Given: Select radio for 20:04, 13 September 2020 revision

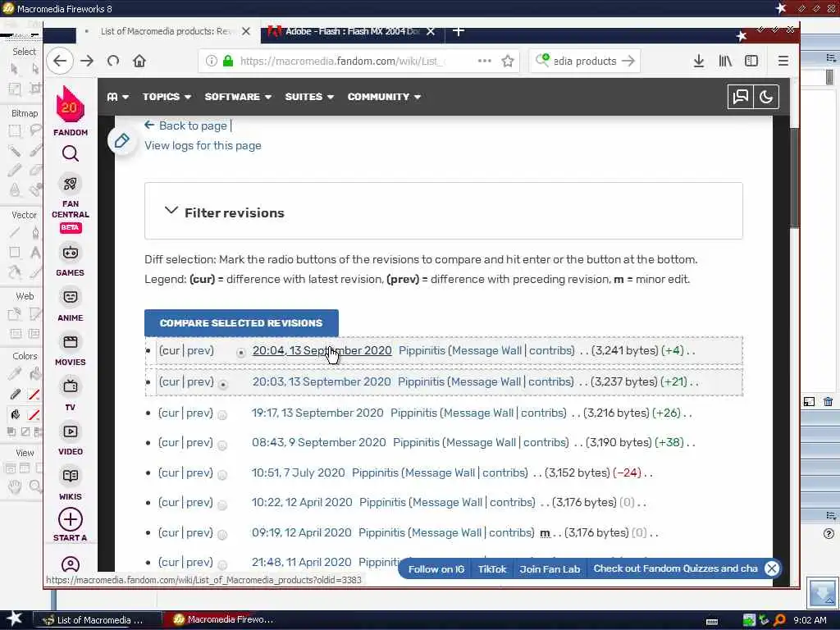Looking at the screenshot, I should (241, 353).
